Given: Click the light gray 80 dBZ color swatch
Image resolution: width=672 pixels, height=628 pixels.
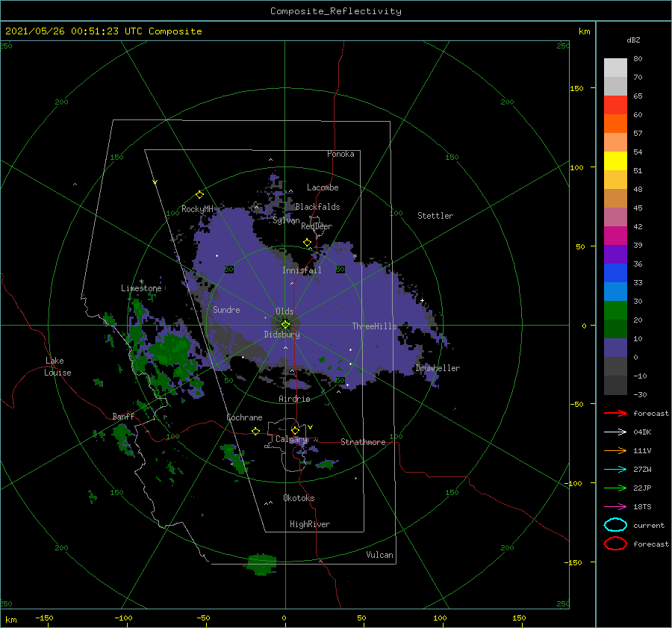Looking at the screenshot, I should pos(615,68).
